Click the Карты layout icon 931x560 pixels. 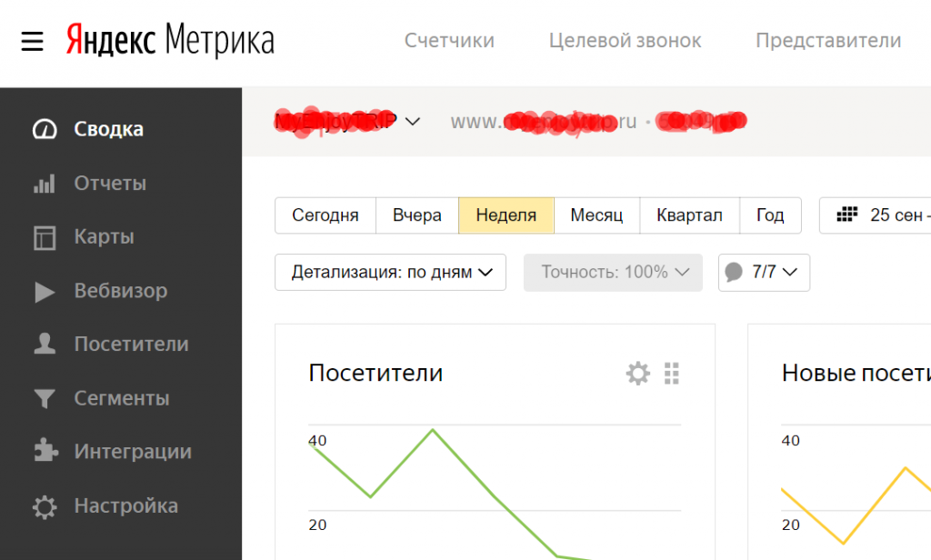point(45,237)
